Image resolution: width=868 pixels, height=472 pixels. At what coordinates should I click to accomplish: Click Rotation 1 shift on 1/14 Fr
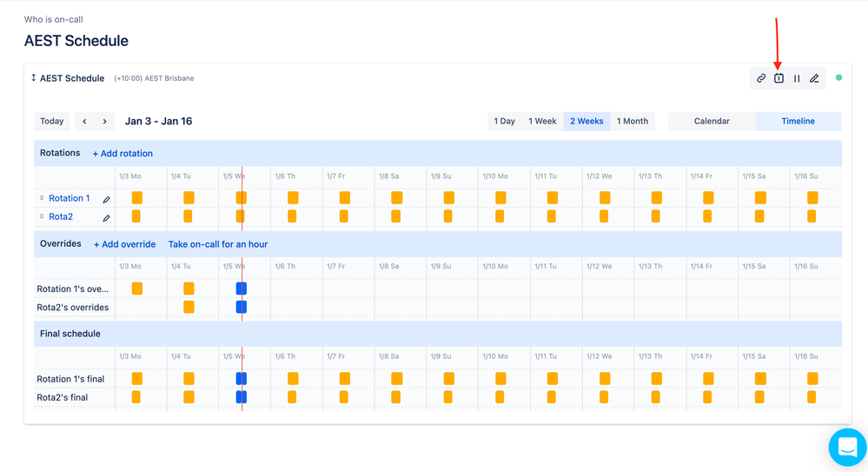[x=709, y=198]
